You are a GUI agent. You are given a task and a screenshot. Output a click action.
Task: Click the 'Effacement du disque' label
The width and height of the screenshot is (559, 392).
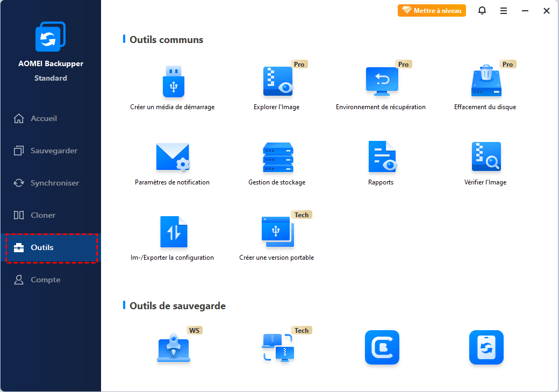(x=485, y=107)
